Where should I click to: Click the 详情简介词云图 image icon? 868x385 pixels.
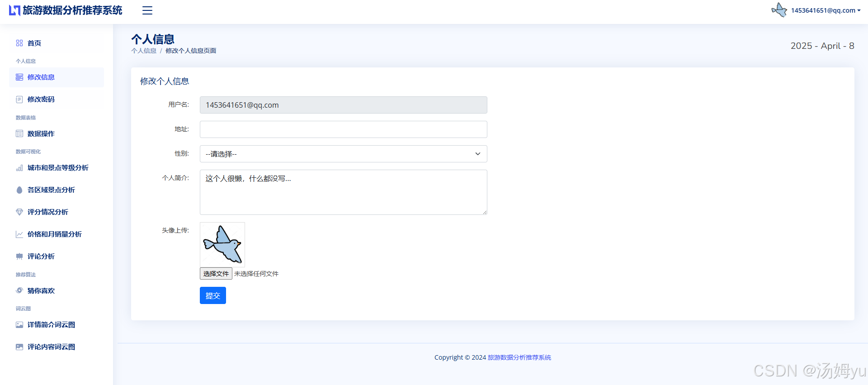pos(19,325)
